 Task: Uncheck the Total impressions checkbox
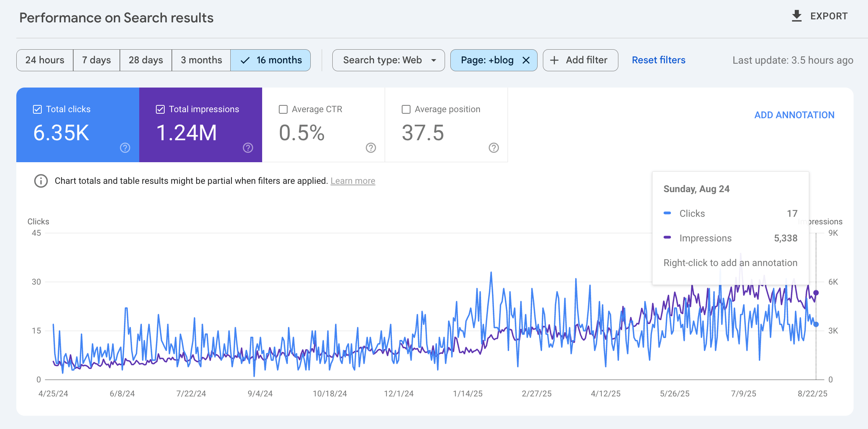pyautogui.click(x=160, y=110)
